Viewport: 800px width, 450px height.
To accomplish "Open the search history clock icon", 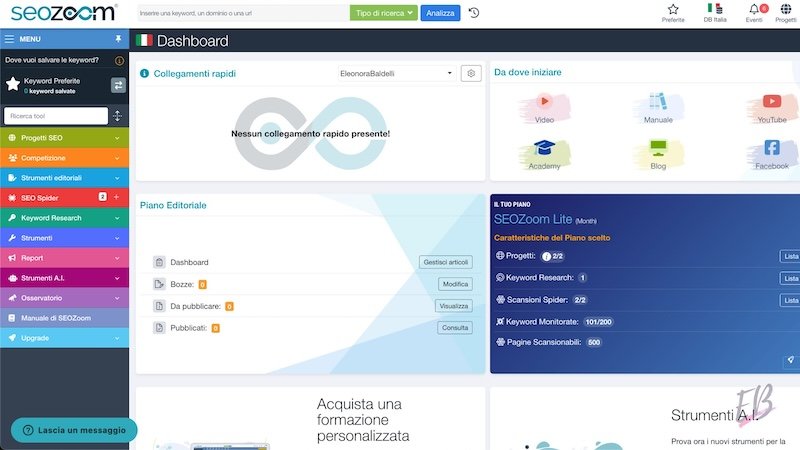I will [474, 13].
